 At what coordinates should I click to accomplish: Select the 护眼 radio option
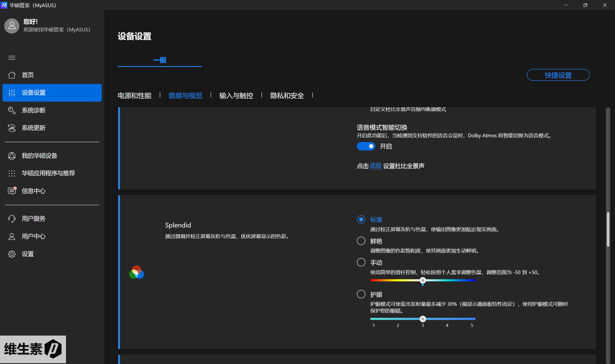click(361, 294)
